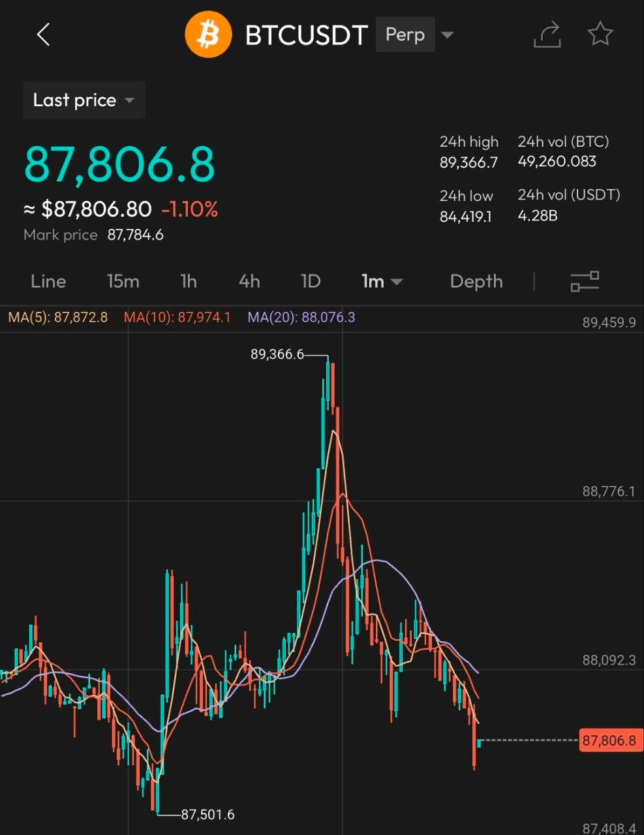Select the 15m timeframe

(x=123, y=281)
